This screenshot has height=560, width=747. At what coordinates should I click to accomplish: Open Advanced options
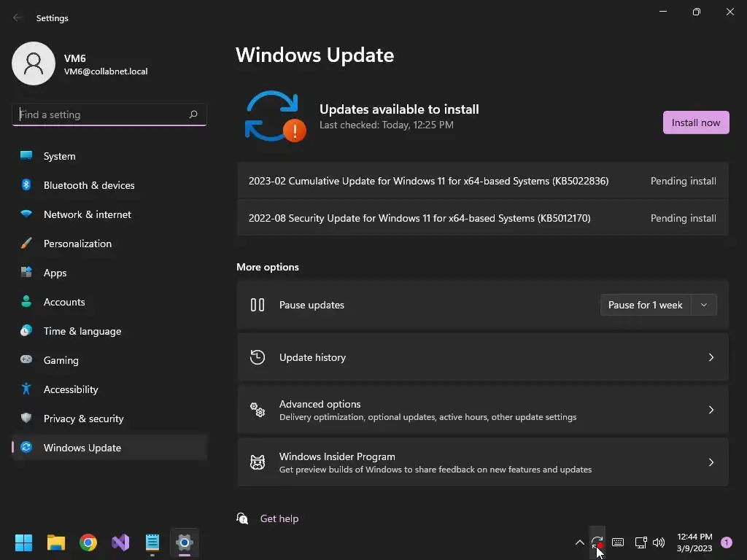point(483,410)
